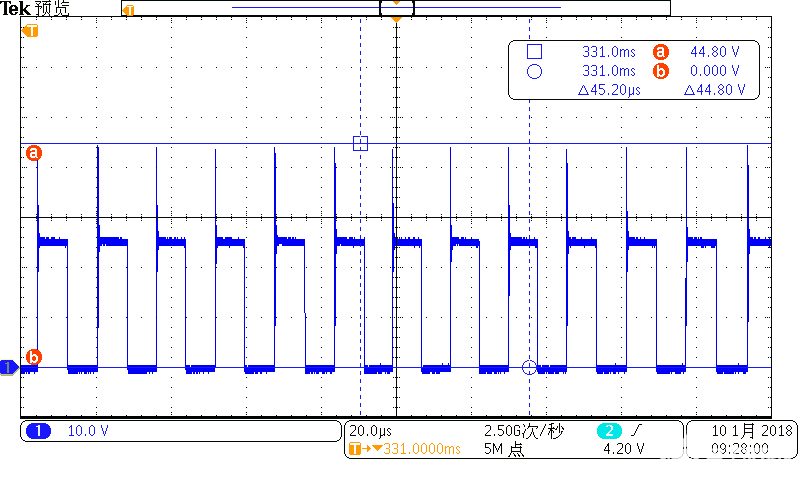Click the rising edge trigger slope symbol
The image size is (800, 480).
[636, 431]
